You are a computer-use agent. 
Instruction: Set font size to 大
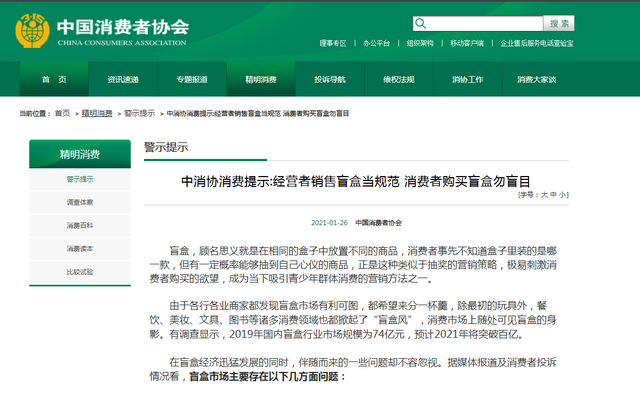(544, 195)
